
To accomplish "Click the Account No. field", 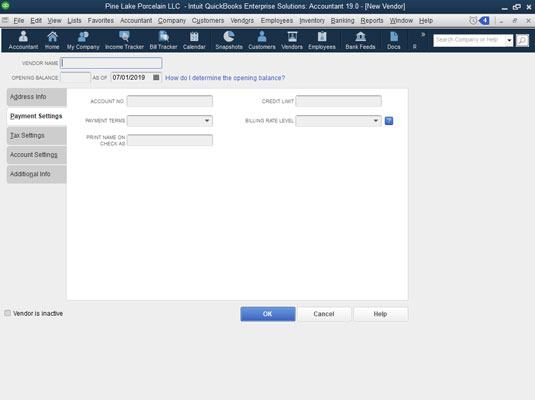I will (170, 101).
